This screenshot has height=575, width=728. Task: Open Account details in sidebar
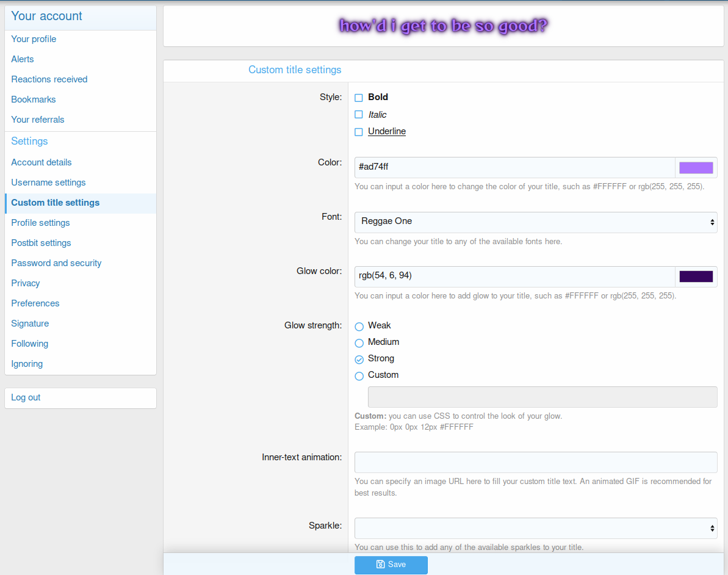click(x=41, y=162)
